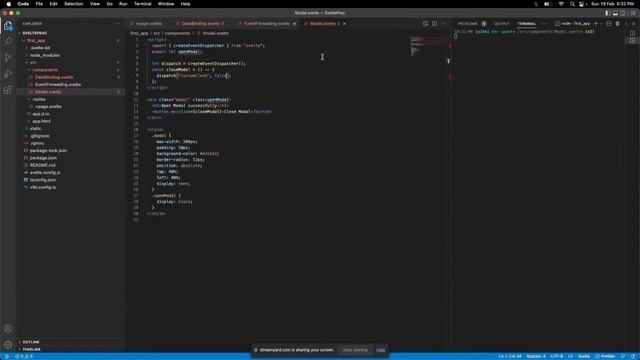This screenshot has width=640, height=360.
Task: Open README.md in the file tree
Action: coord(42,165)
